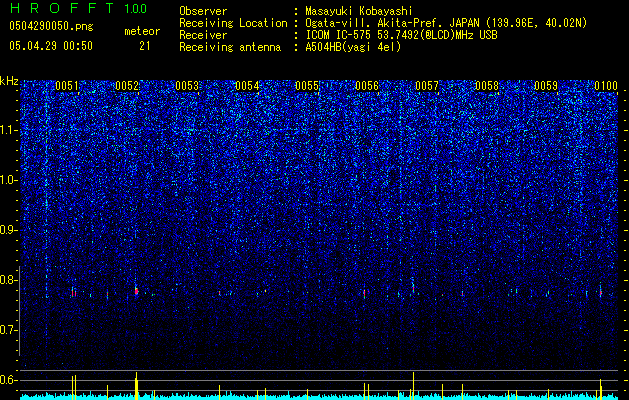Viewport: 629px width, 400px height.
Task: Click time marker 0100
Action: [606, 86]
